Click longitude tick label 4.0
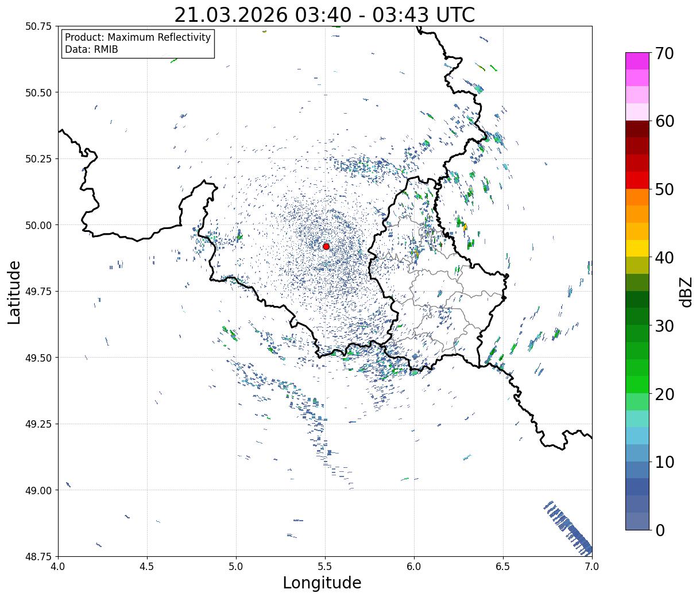This screenshot has height=597, width=700. (58, 566)
